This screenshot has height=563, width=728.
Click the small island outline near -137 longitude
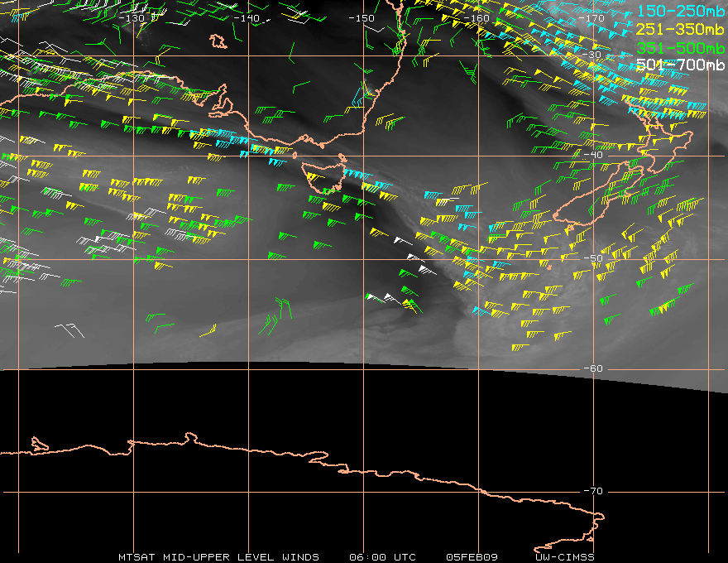[x=218, y=41]
